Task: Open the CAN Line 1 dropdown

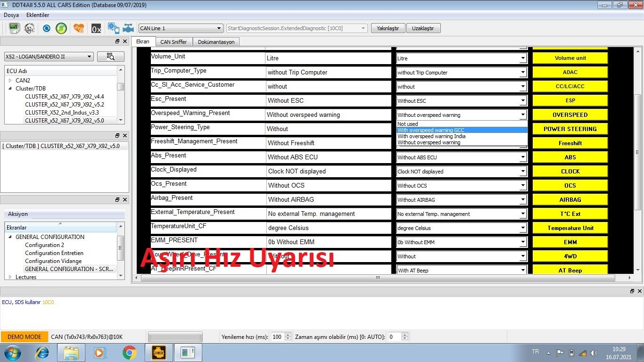Action: click(180, 28)
